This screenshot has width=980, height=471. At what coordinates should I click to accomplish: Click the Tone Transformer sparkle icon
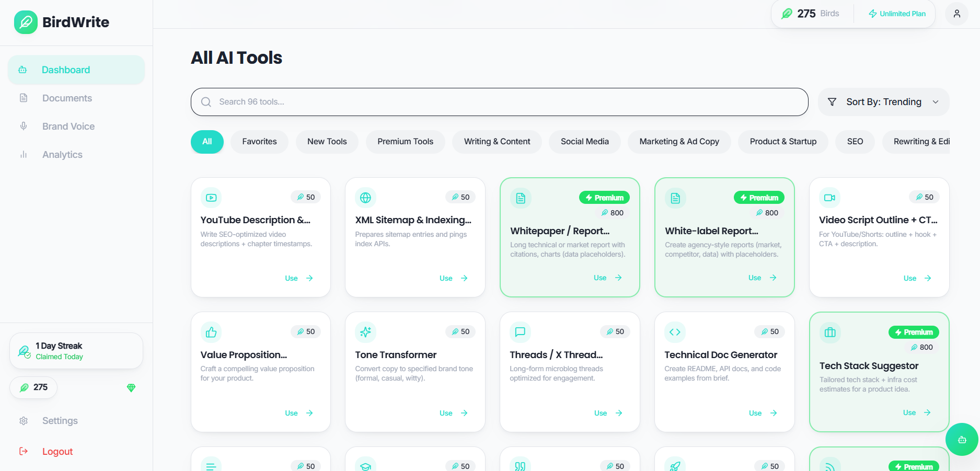coord(366,332)
